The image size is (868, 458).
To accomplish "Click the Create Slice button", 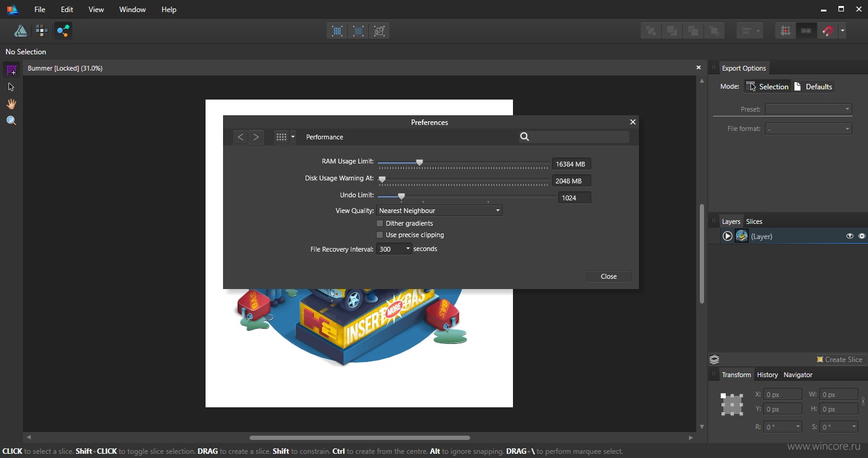I will click(x=840, y=360).
